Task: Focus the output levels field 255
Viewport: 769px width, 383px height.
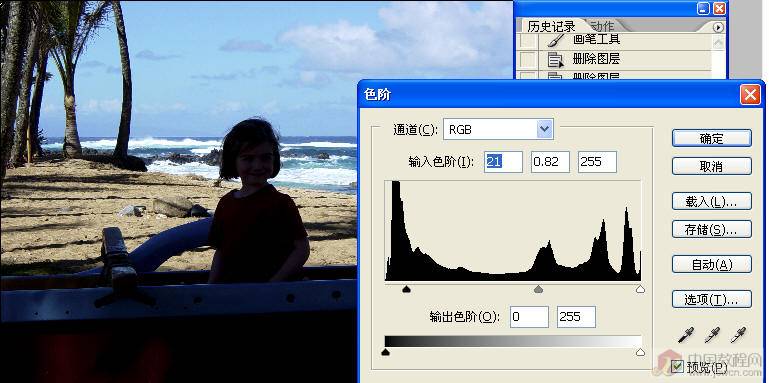Action: [x=576, y=317]
